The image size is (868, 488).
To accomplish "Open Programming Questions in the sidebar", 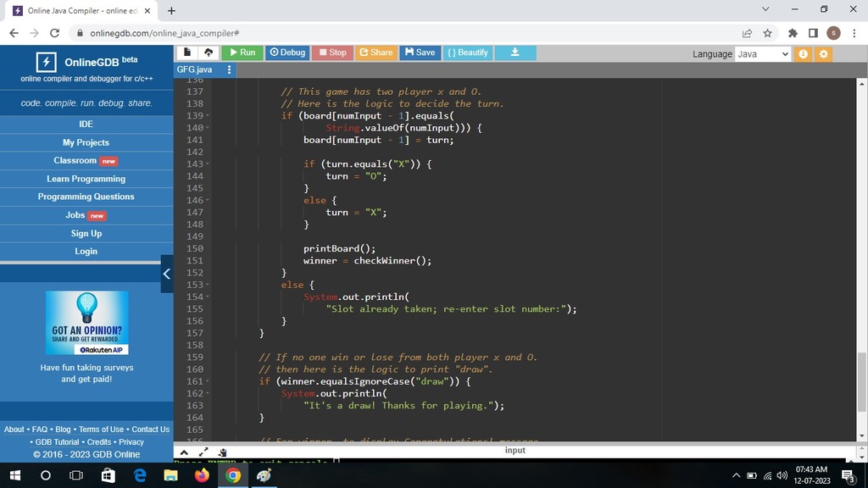I will pyautogui.click(x=86, y=197).
